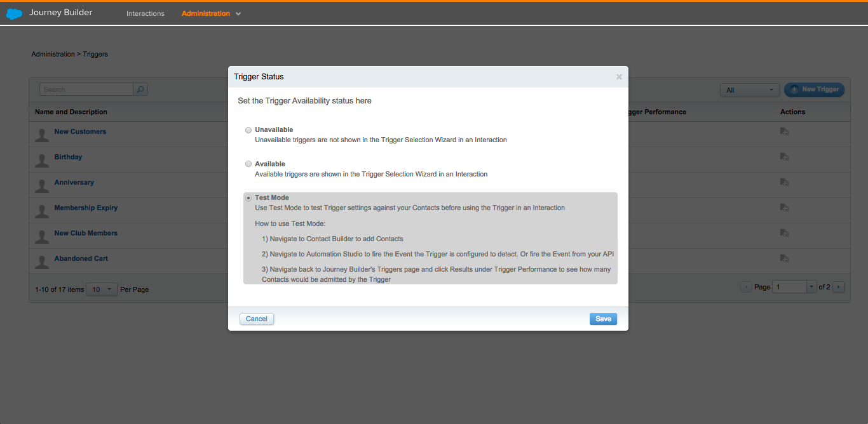Screen dimensions: 868x424
Task: Open the All filter dropdown
Action: click(750, 90)
